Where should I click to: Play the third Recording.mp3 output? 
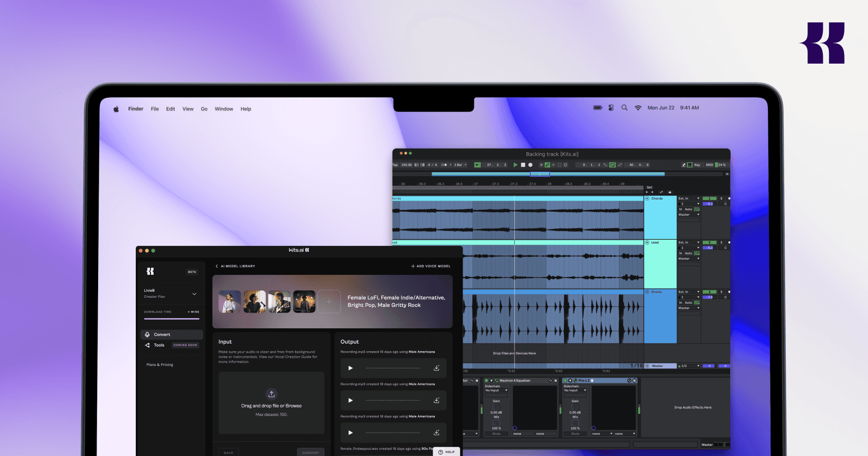click(350, 433)
